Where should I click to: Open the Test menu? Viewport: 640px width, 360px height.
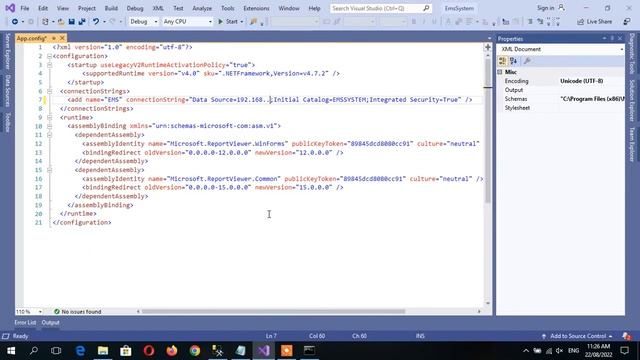pos(178,8)
